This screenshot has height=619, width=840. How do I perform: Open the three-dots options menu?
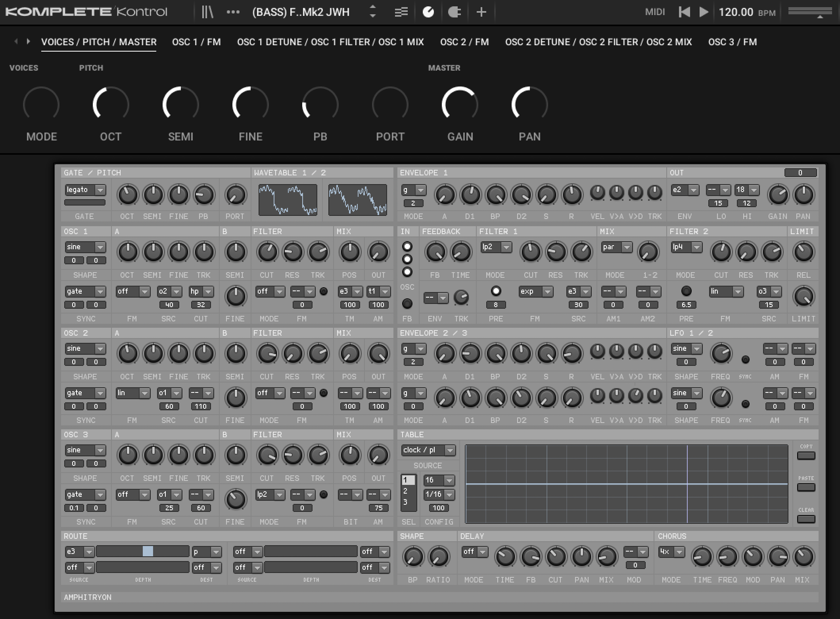click(x=233, y=12)
